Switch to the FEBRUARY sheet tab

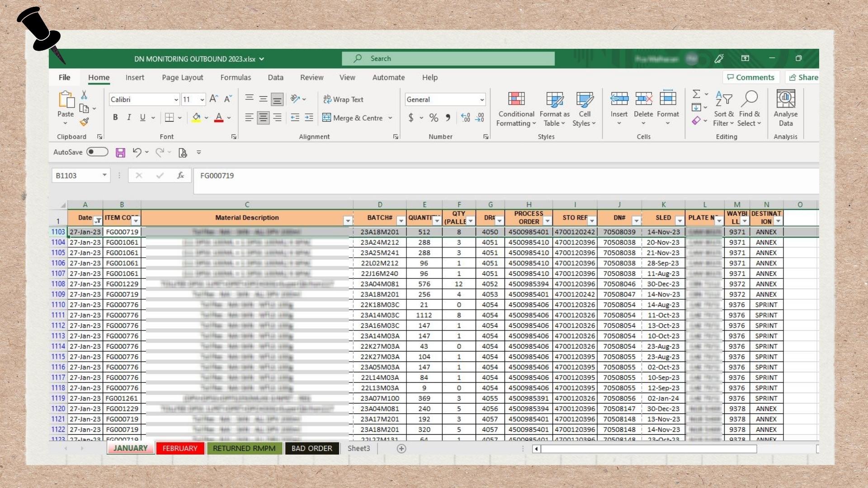pos(180,448)
